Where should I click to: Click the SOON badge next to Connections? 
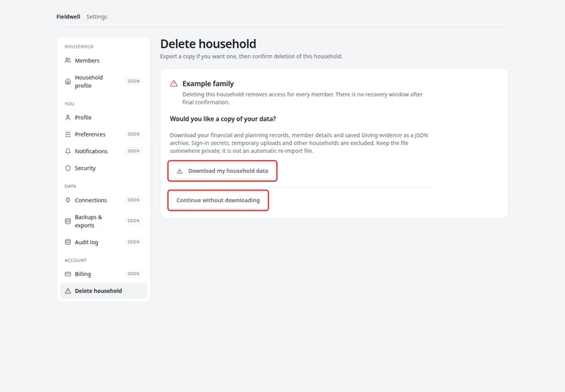[133, 200]
